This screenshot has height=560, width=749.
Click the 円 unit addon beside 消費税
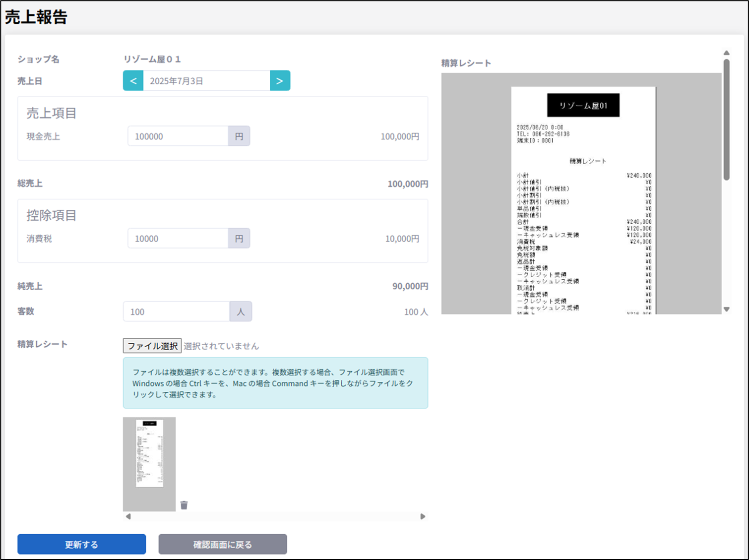point(239,239)
